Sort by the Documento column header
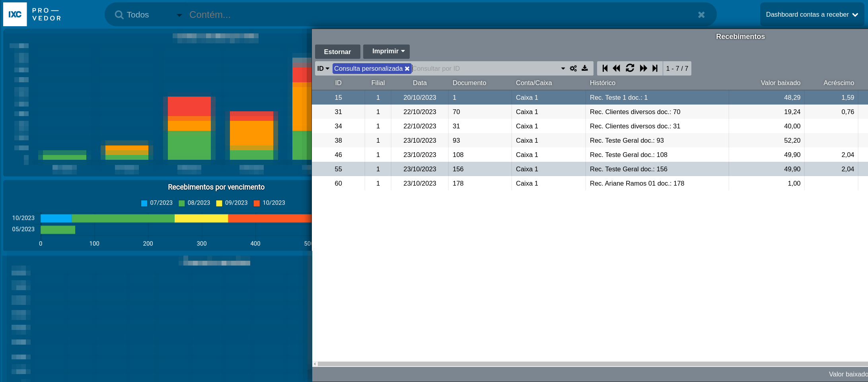The height and width of the screenshot is (382, 868). click(x=469, y=83)
